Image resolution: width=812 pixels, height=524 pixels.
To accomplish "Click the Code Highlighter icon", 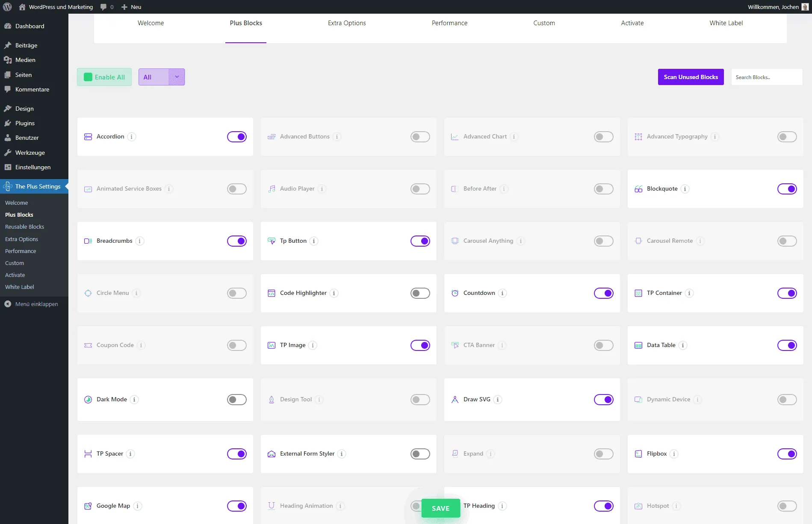I will coord(272,293).
